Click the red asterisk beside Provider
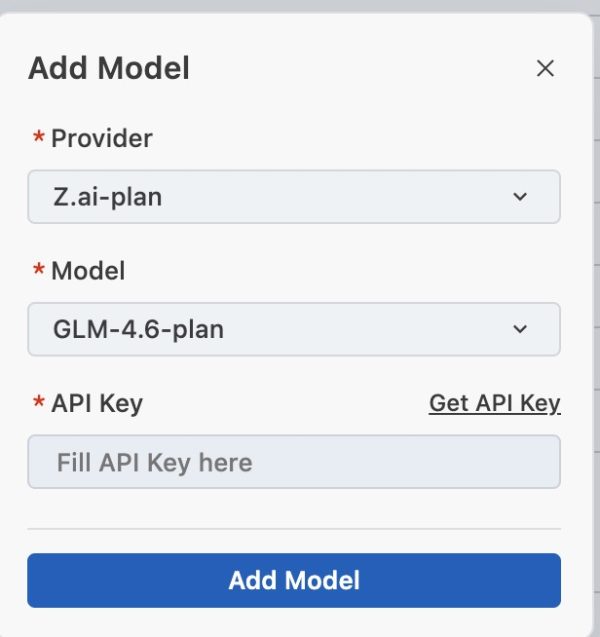 pos(39,138)
